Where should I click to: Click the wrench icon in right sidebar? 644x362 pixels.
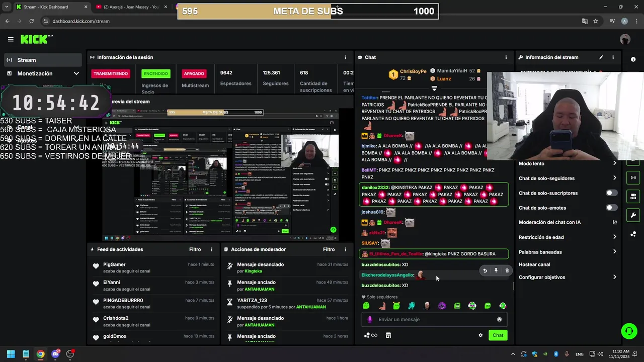point(633,215)
